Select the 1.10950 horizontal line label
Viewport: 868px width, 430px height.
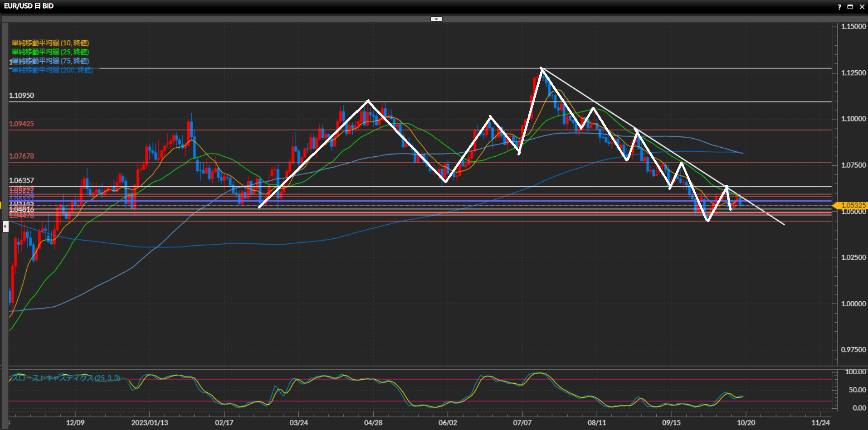pos(21,96)
